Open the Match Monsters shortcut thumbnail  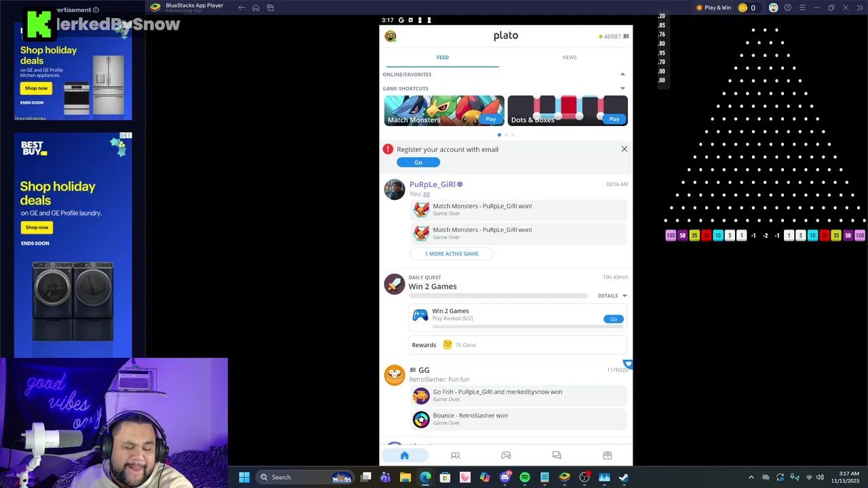(x=444, y=110)
